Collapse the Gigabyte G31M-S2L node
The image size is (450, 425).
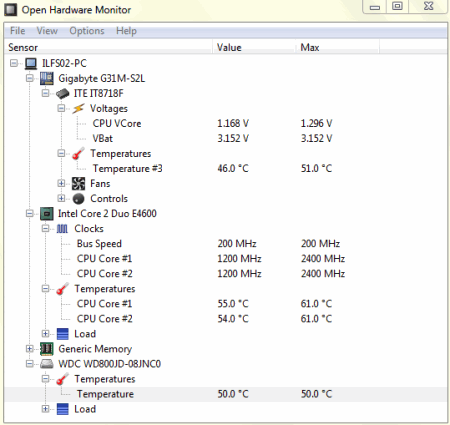pyautogui.click(x=30, y=78)
